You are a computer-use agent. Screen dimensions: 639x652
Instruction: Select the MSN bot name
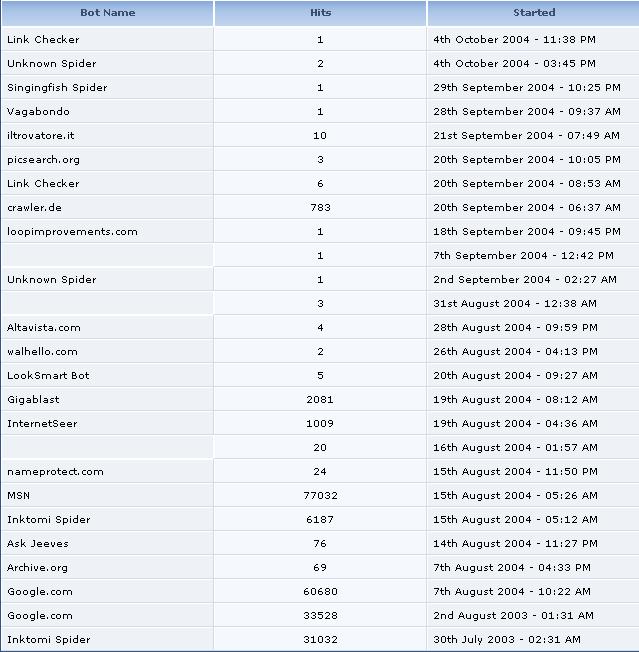coord(19,496)
